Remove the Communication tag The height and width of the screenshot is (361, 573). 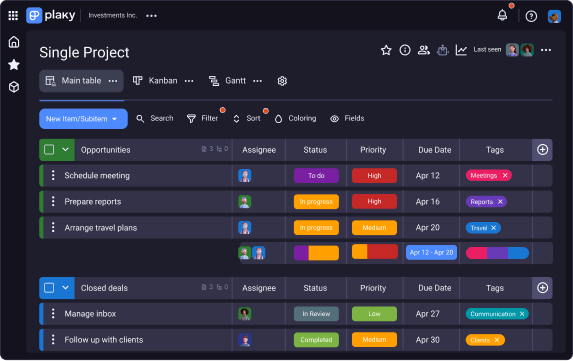(x=522, y=314)
